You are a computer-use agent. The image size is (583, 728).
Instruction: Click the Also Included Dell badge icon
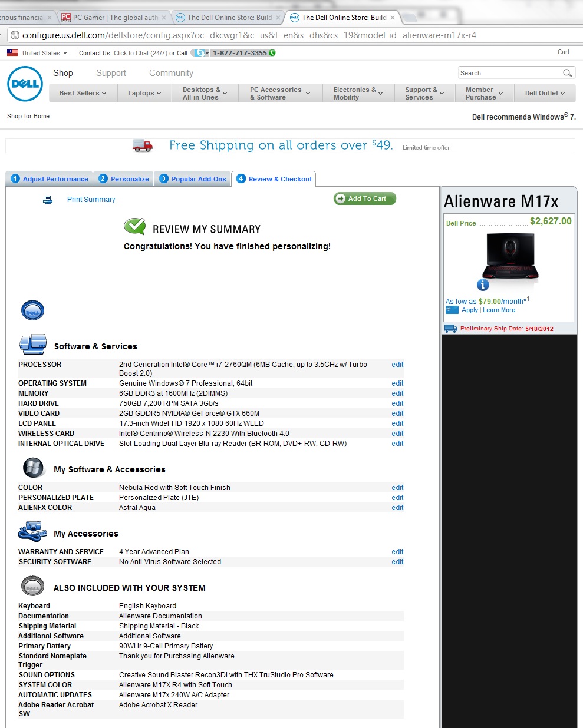coord(32,587)
